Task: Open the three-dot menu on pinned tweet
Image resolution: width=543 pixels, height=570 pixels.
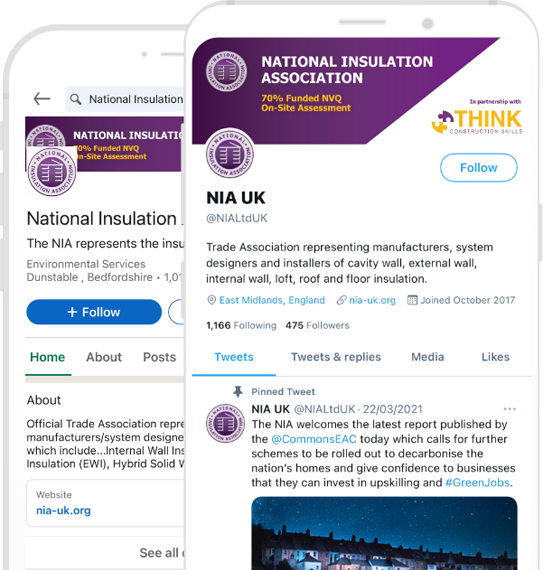Action: coord(510,409)
